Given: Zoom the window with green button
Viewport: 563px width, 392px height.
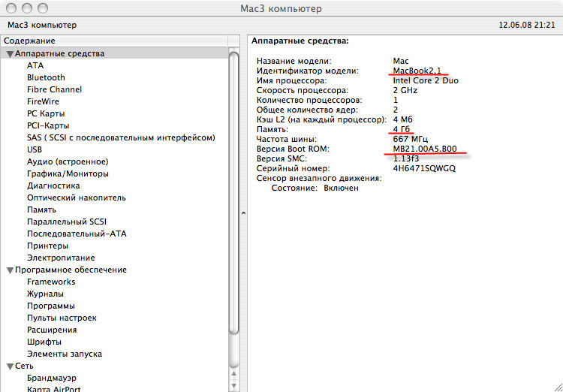Looking at the screenshot, I should click(43, 8).
